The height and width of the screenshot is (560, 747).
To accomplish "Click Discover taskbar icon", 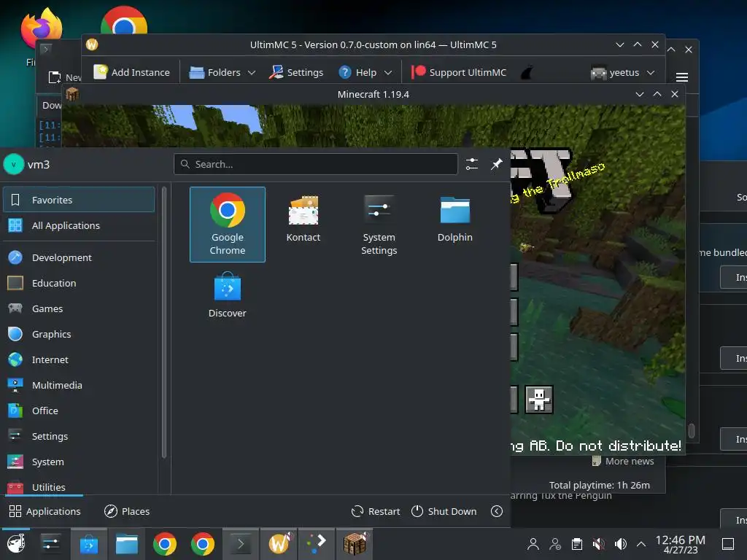I will point(88,544).
